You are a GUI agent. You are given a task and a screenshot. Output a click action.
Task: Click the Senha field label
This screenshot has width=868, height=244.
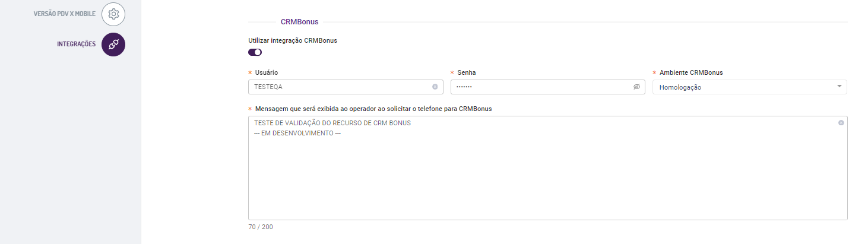pos(466,72)
